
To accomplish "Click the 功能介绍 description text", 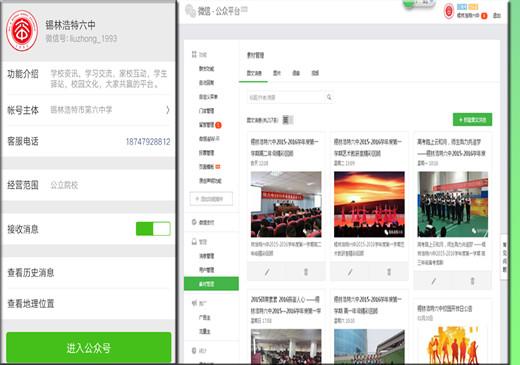I will pos(109,79).
